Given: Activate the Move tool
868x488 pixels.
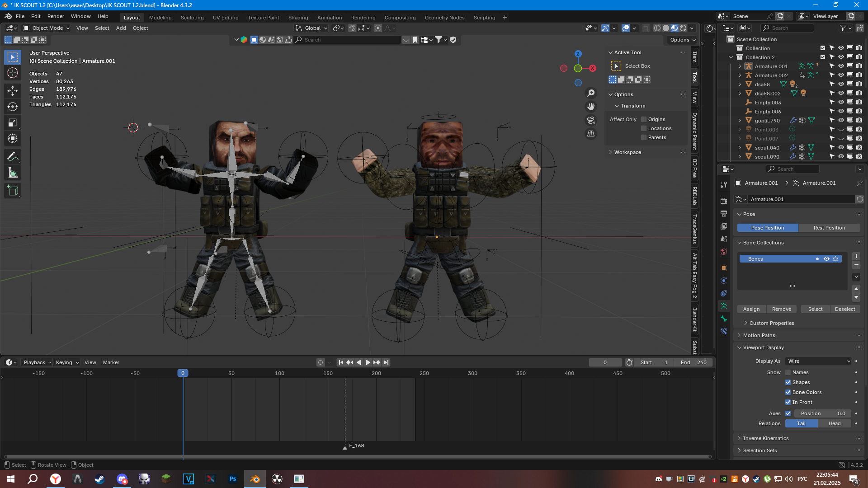Looking at the screenshot, I should 13,90.
